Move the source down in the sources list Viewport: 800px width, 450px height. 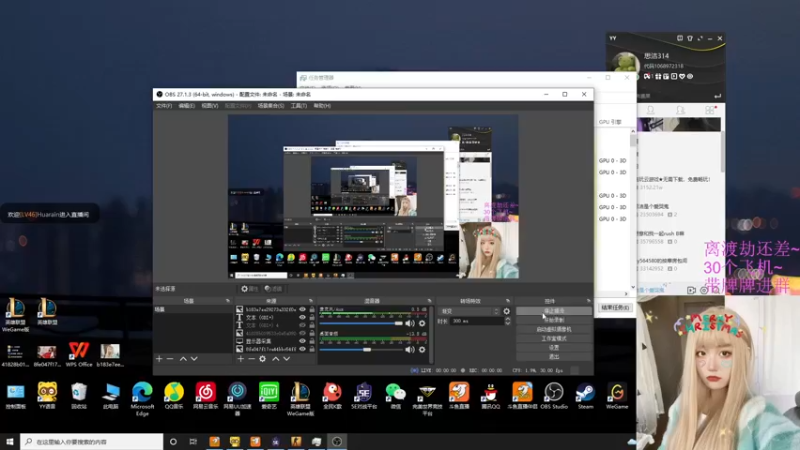point(287,359)
